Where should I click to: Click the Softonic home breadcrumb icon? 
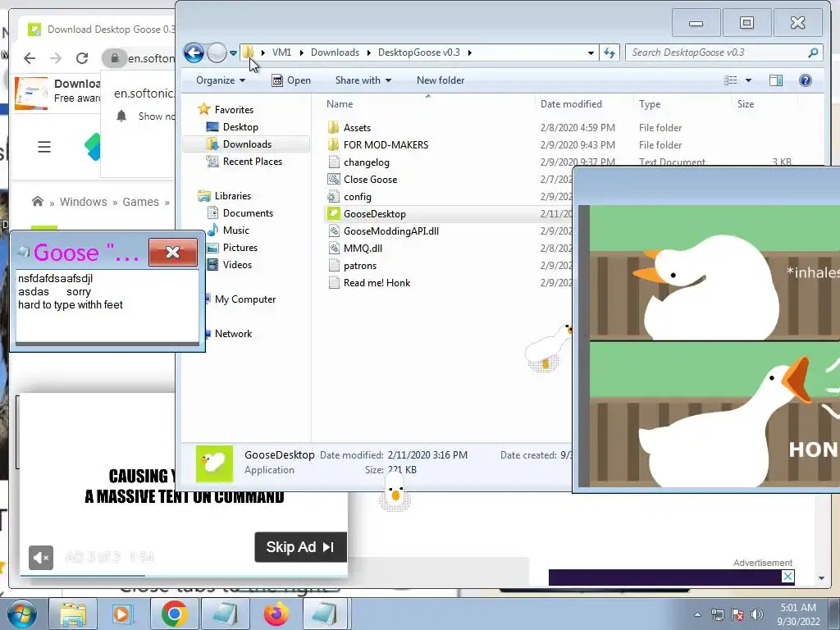pos(38,202)
